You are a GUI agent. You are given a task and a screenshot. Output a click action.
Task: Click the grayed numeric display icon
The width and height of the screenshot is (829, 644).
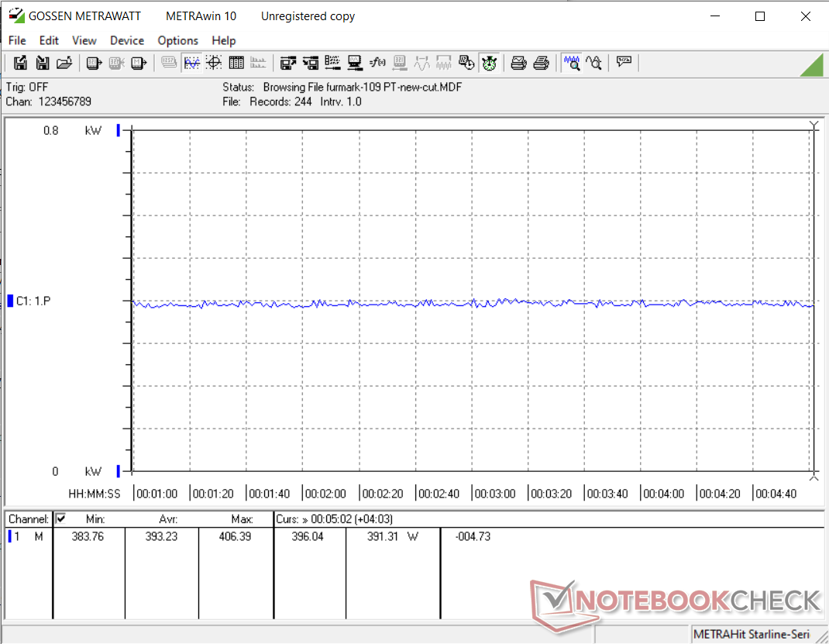click(x=169, y=63)
